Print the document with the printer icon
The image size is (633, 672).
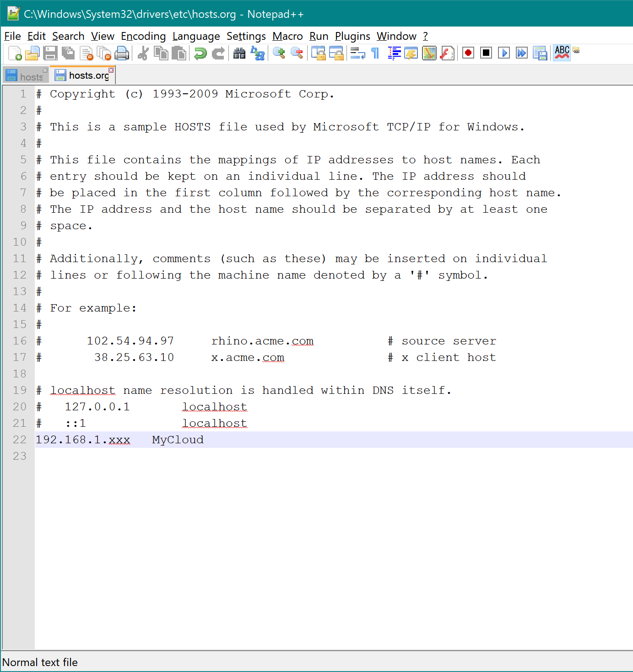click(122, 54)
